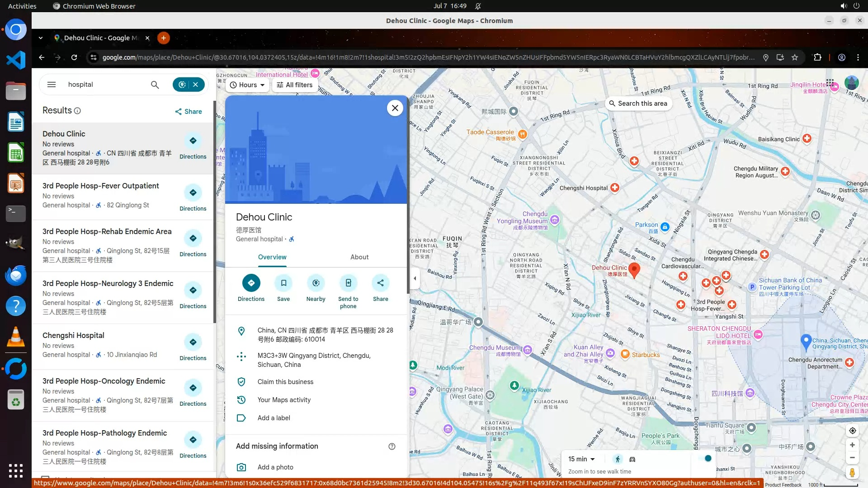The width and height of the screenshot is (868, 488).
Task: Click Search this area button
Action: click(x=638, y=103)
